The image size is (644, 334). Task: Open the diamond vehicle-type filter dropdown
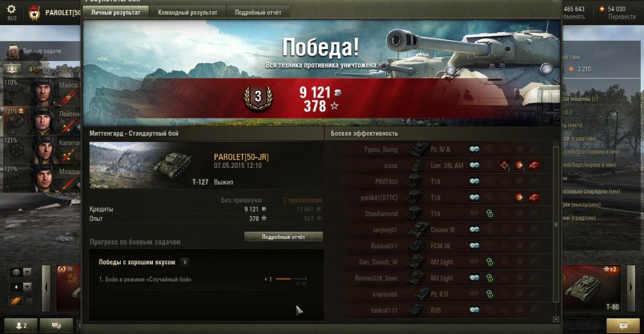pos(20,286)
